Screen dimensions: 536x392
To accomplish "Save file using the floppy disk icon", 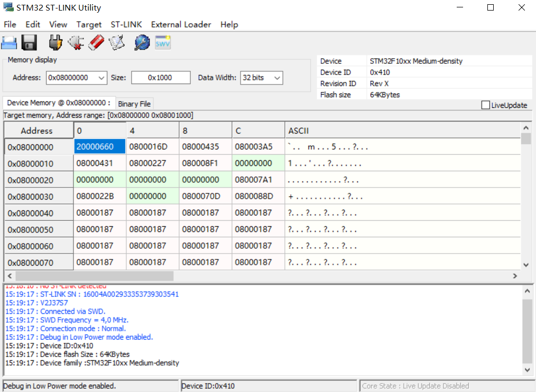I will tap(30, 43).
